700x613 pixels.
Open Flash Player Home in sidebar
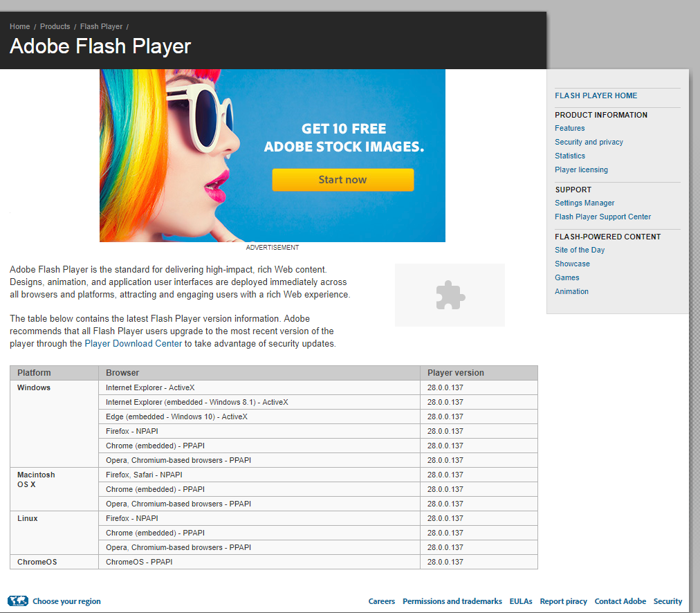point(596,95)
